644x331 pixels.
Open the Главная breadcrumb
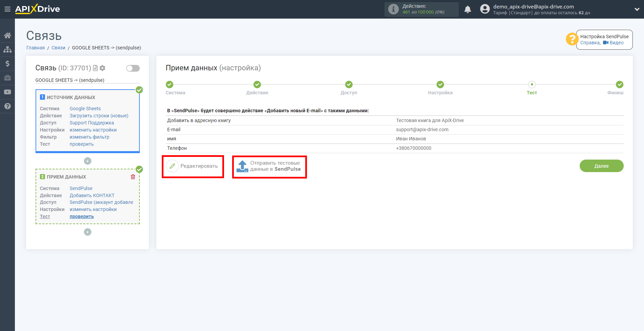point(36,48)
